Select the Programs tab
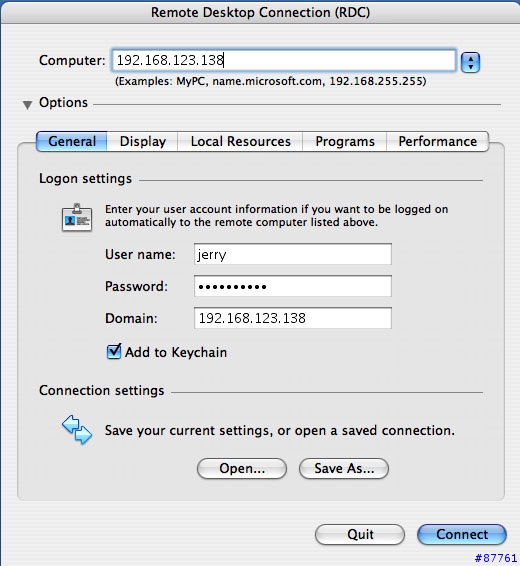The image size is (520, 566). pos(345,142)
